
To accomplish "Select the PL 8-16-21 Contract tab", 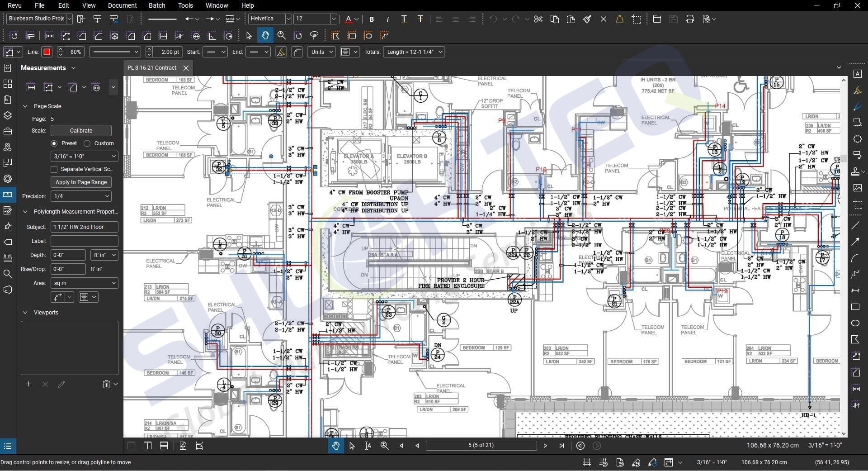I will 152,68.
